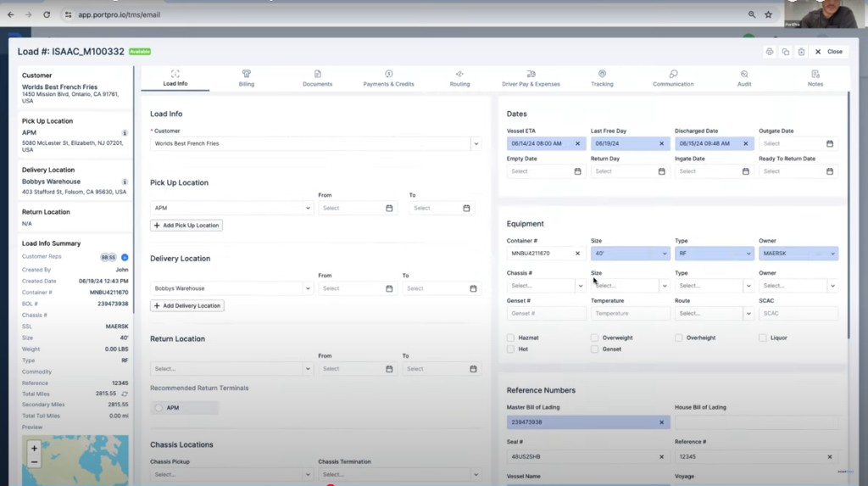Open Return Day calendar picker
The height and width of the screenshot is (486, 868).
(x=661, y=171)
